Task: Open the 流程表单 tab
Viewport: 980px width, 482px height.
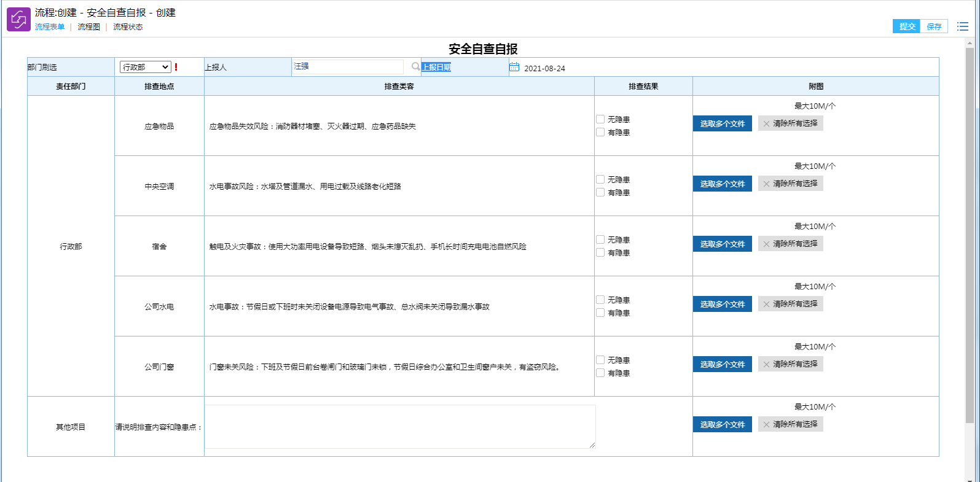Action: point(50,27)
